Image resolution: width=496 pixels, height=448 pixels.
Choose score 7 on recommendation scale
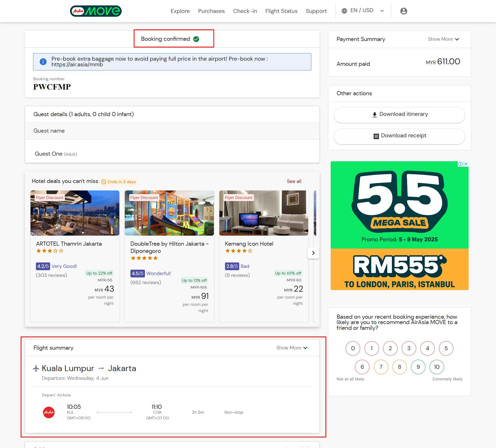click(381, 367)
